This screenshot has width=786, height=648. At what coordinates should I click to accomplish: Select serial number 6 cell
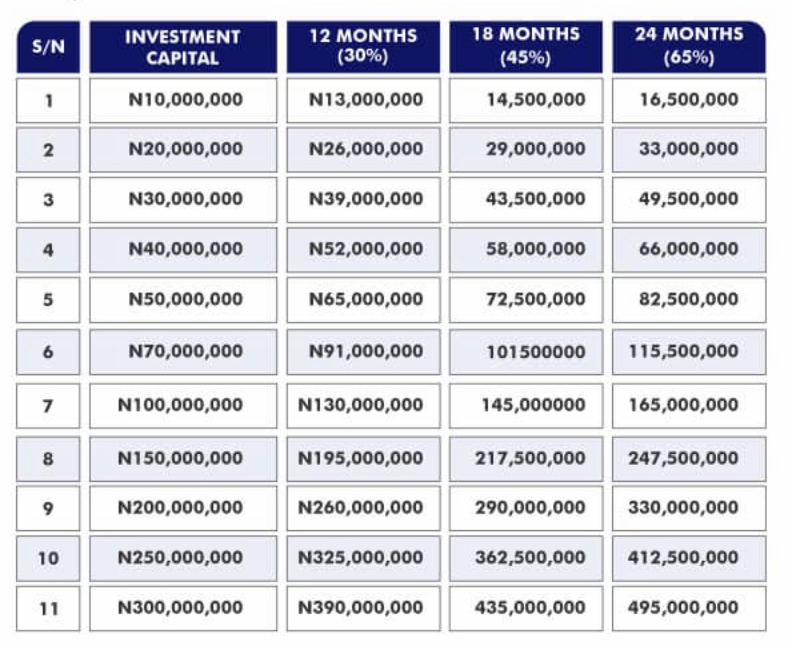click(48, 352)
